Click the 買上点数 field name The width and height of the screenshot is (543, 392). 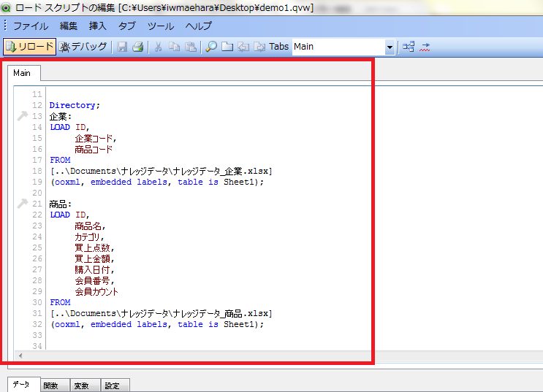tap(94, 247)
